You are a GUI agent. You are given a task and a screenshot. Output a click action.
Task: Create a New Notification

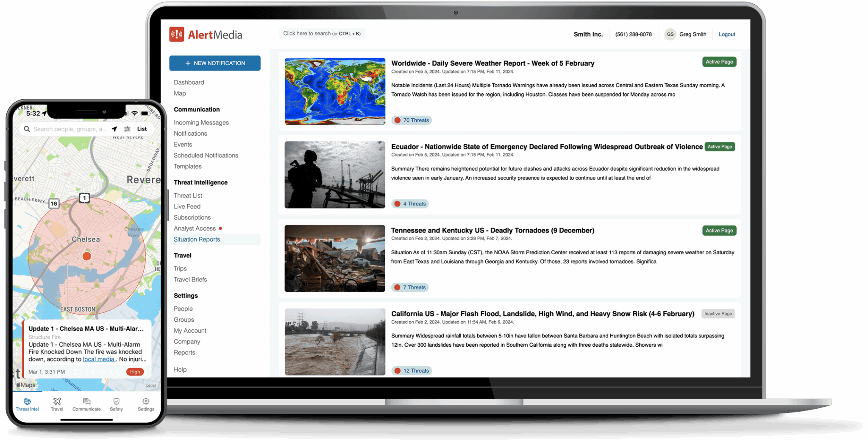tap(215, 63)
